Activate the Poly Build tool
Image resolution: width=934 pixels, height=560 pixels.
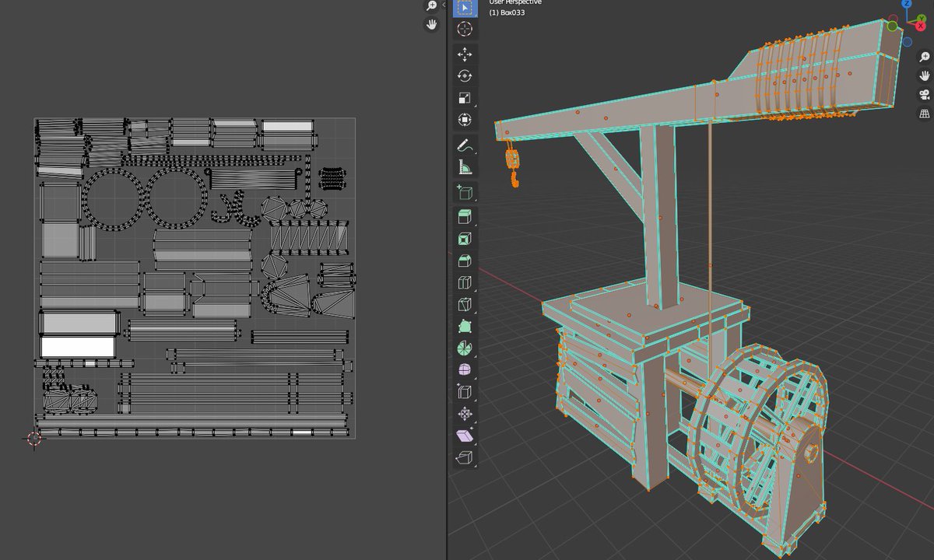point(465,326)
